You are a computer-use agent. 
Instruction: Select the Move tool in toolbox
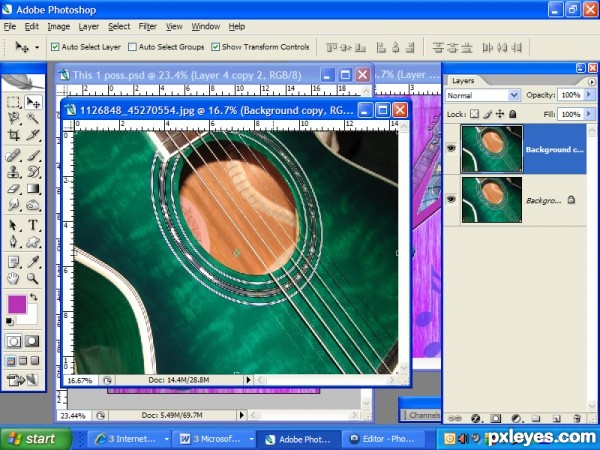click(33, 102)
